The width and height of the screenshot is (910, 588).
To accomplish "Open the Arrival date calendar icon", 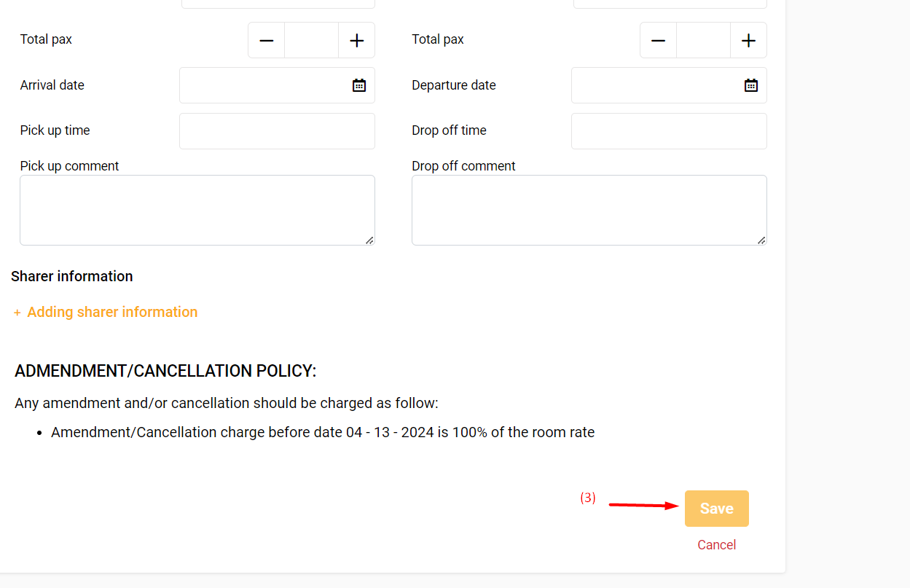I will [359, 85].
